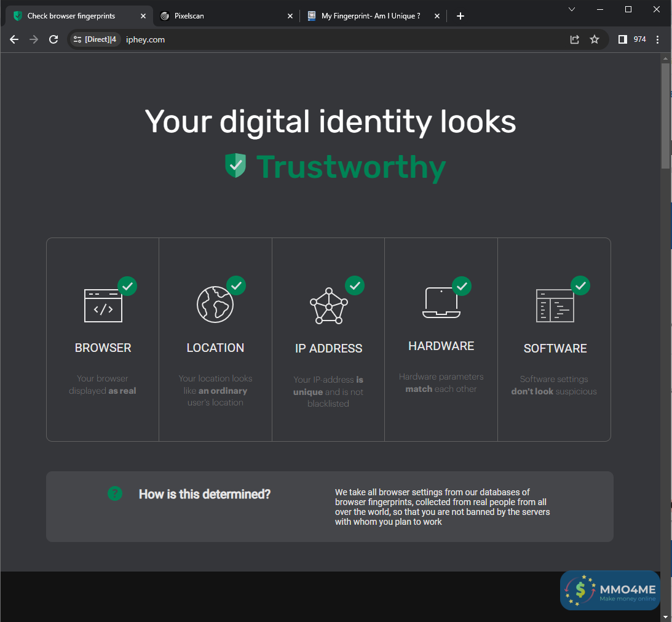The width and height of the screenshot is (672, 622).
Task: Click green checkmark on Software card
Action: coord(580,285)
